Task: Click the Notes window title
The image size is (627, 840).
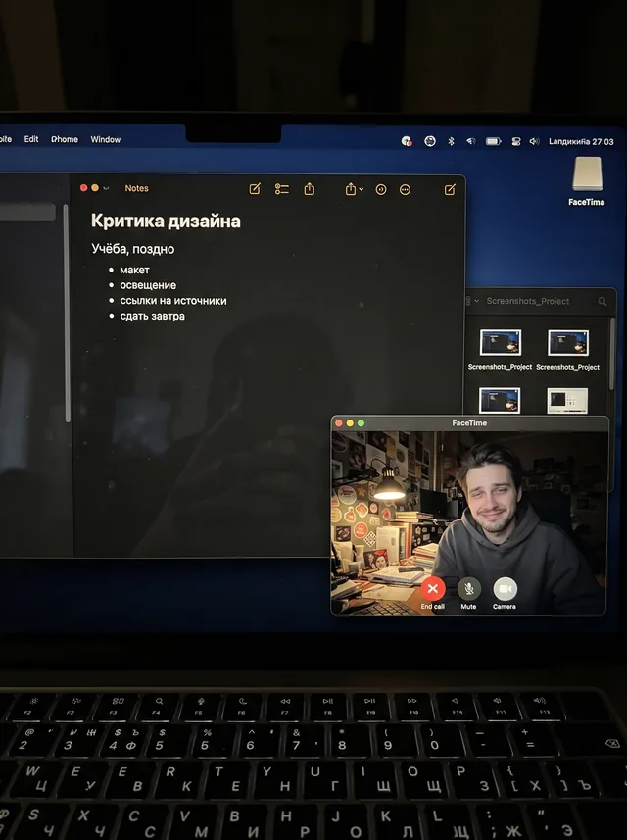Action: 136,188
